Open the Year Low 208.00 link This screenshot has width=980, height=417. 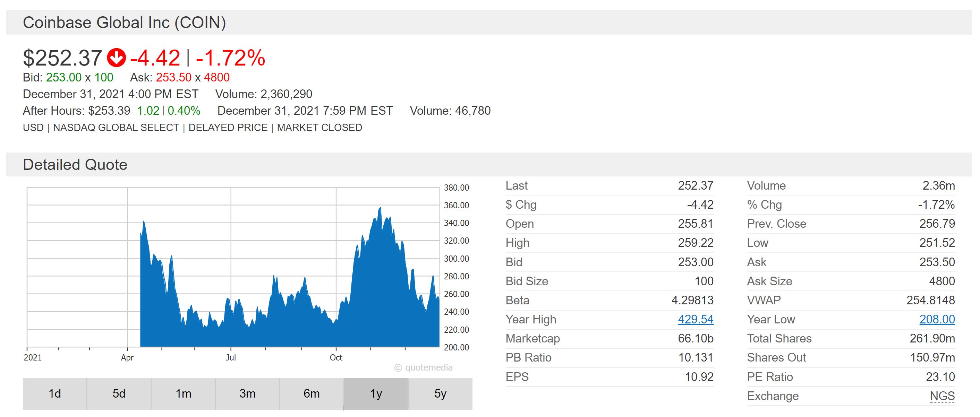click(937, 319)
